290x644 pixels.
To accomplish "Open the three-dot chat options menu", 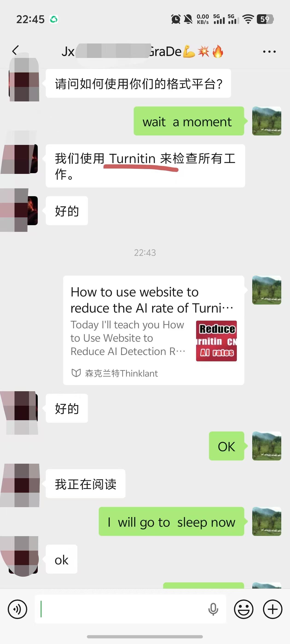I will [x=269, y=52].
